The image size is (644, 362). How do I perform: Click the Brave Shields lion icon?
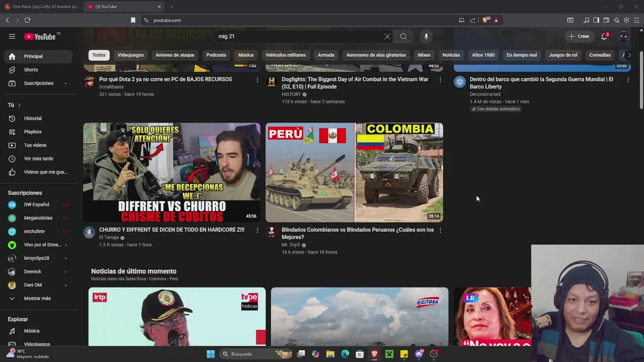[x=485, y=20]
